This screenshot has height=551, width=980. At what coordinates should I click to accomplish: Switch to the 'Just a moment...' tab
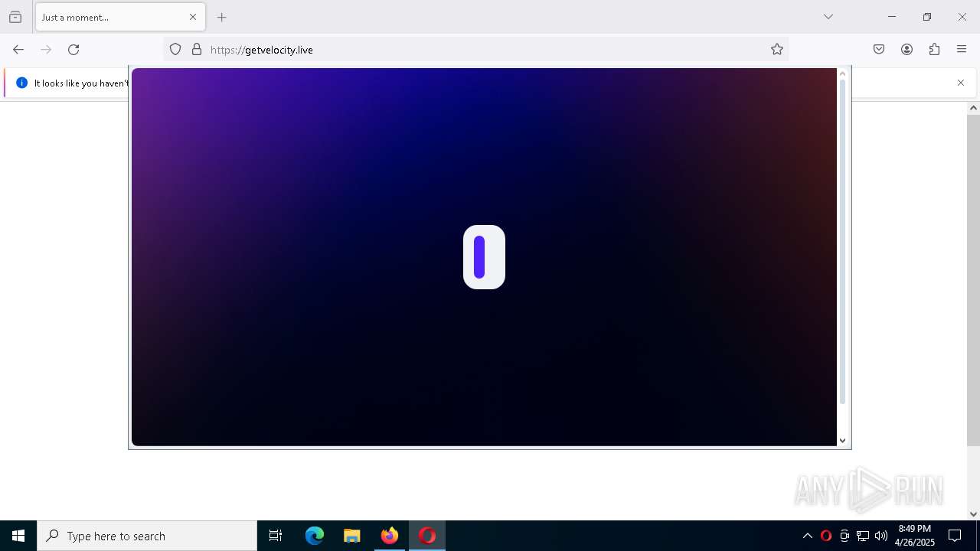coord(120,17)
